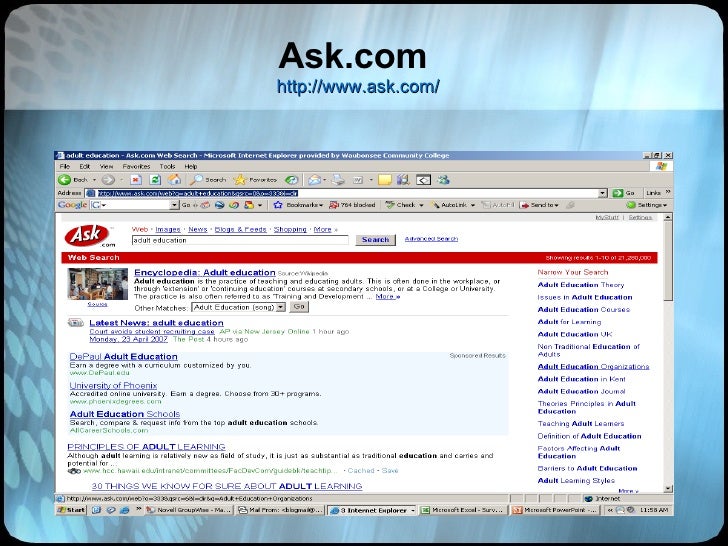Click the Advanced Search link

point(431,239)
